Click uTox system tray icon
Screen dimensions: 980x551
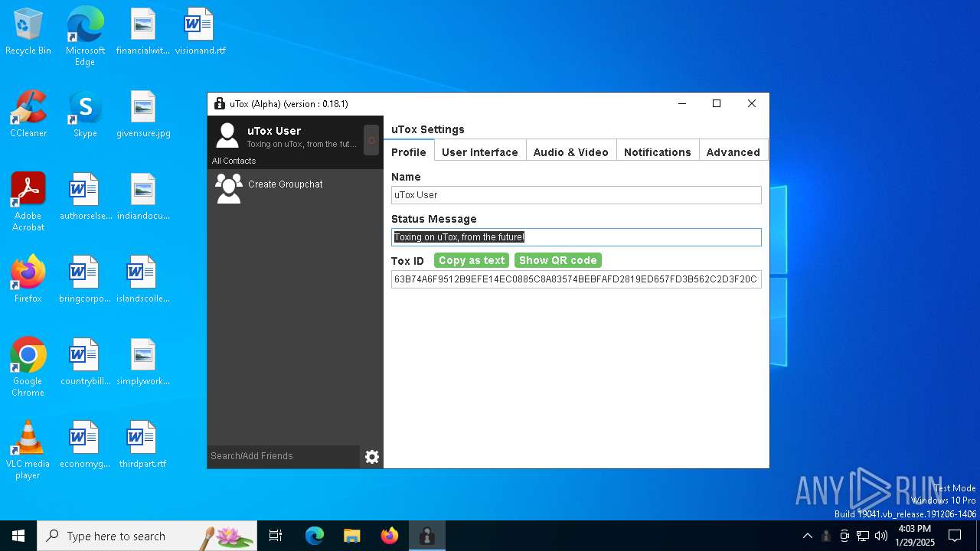[826, 536]
